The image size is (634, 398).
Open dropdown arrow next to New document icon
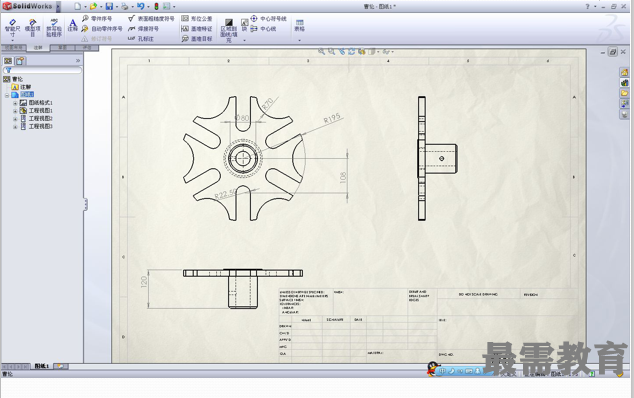pos(85,7)
